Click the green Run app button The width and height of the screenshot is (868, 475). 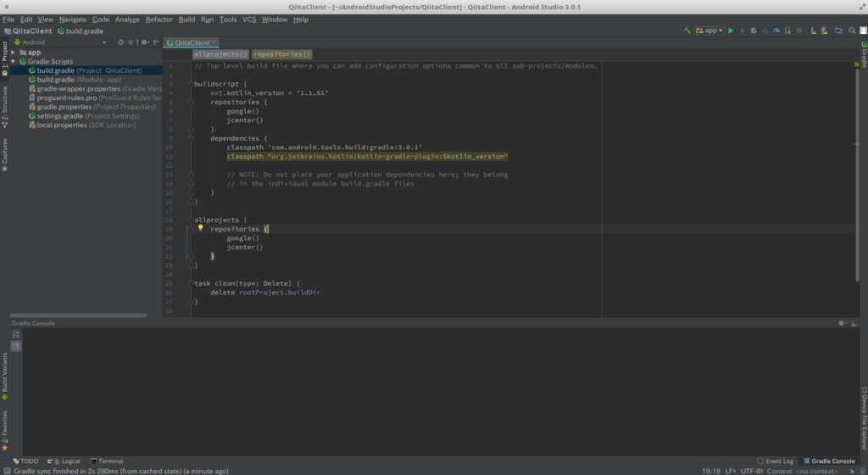point(732,31)
